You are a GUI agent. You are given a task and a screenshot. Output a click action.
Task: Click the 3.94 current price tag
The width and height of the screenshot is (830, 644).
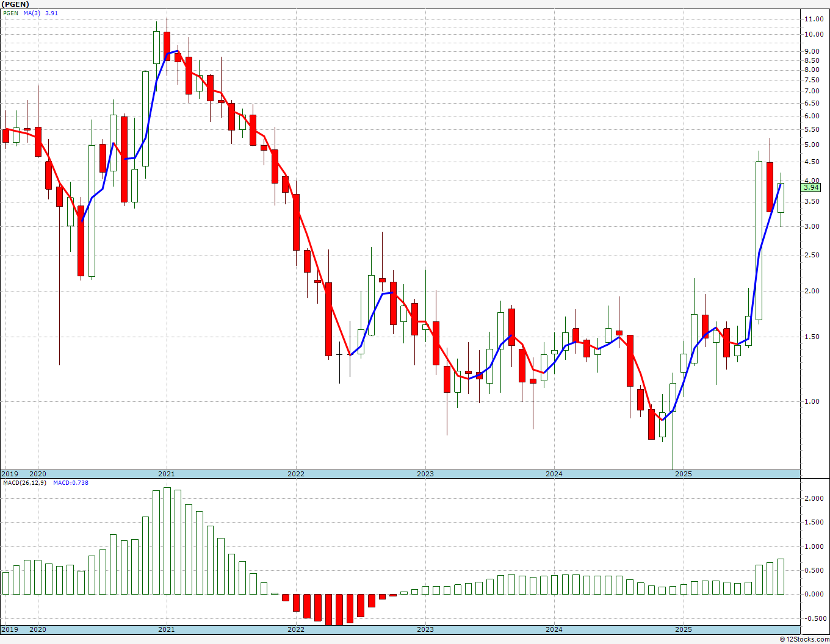811,187
